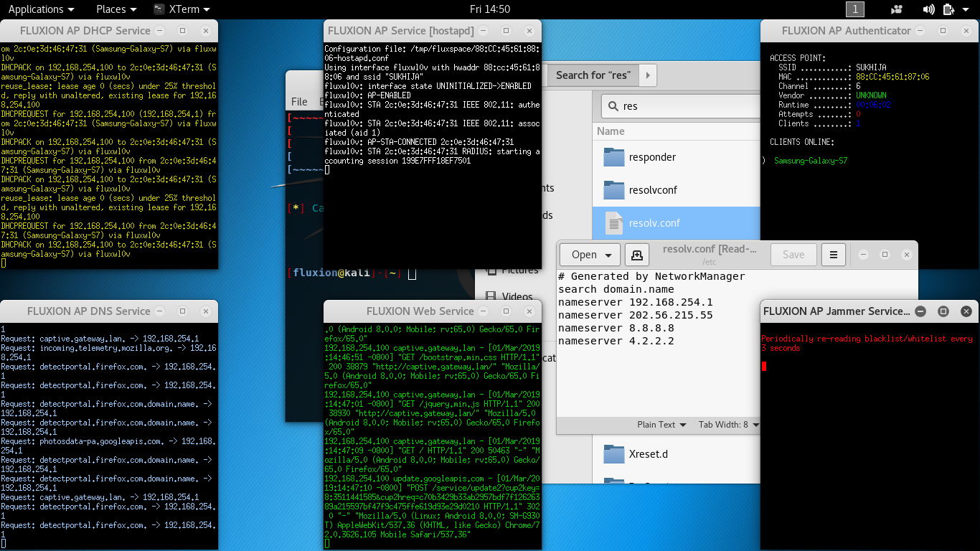Screen dimensions: 980x551
Task: Minimize the FLUXION Web Service window
Action: 483,311
